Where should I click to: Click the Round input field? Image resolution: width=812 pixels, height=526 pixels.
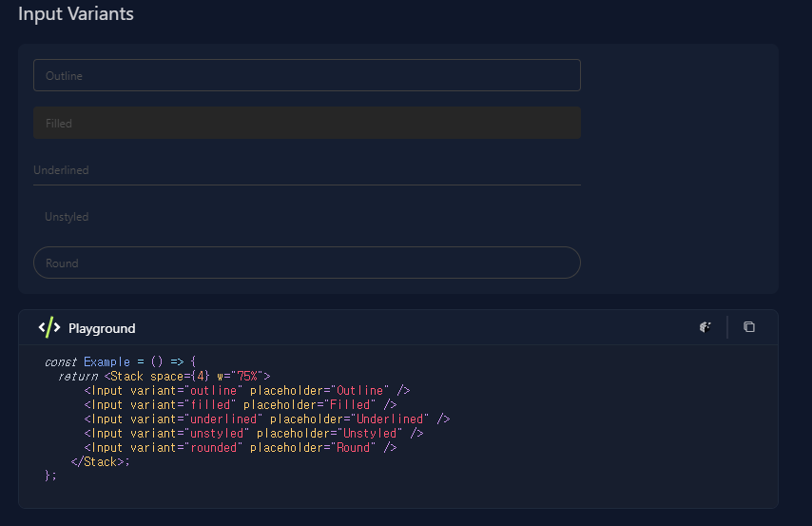tap(306, 263)
